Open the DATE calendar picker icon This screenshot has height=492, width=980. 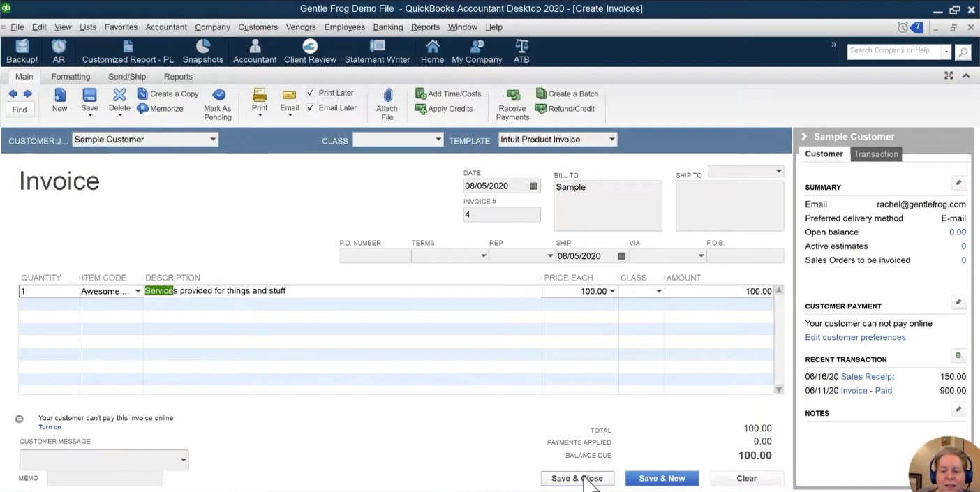533,186
